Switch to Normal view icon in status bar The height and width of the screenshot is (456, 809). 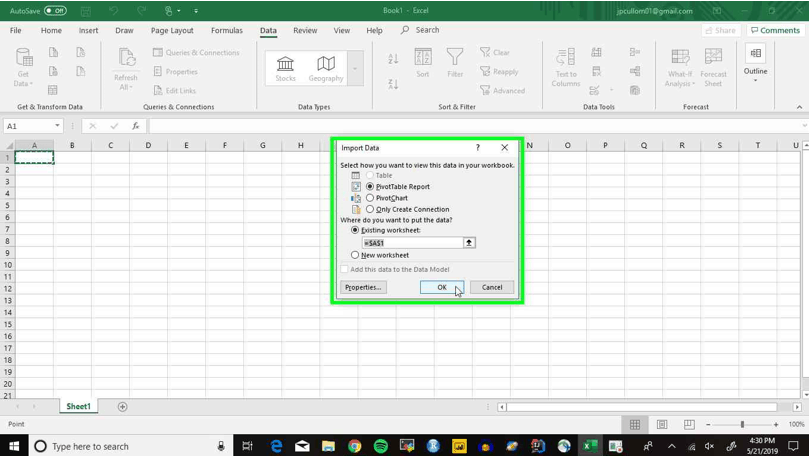click(x=635, y=425)
